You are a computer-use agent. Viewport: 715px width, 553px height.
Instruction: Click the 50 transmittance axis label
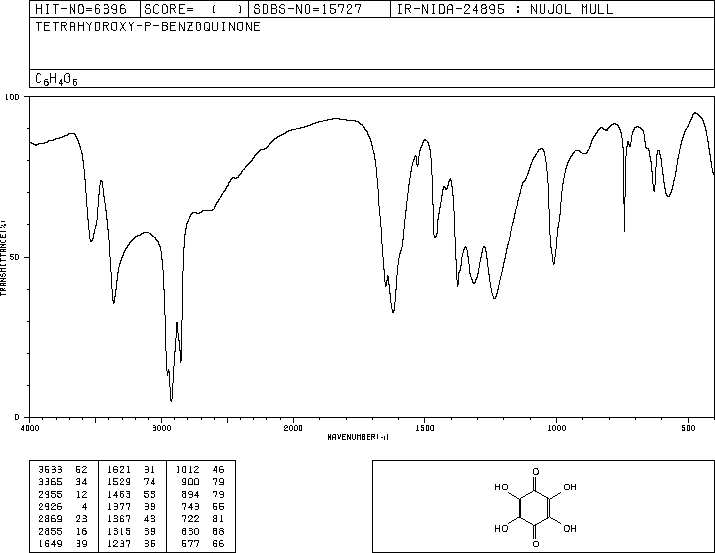click(x=15, y=257)
